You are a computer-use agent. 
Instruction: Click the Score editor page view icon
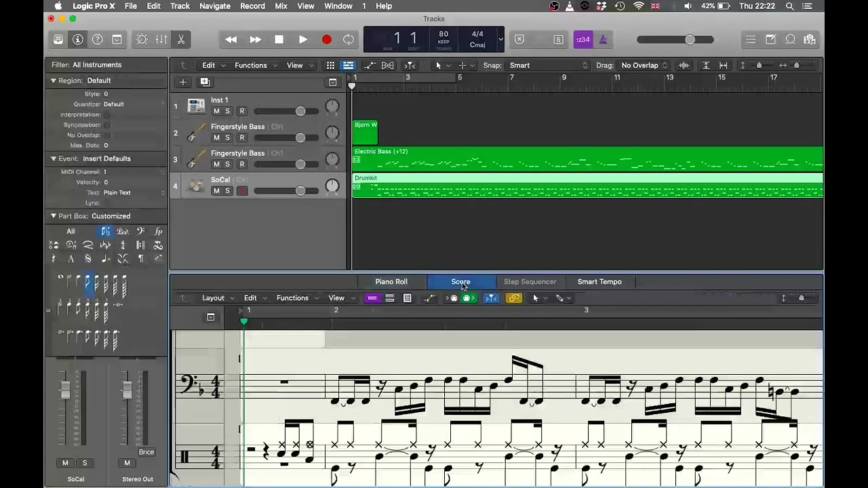(407, 298)
